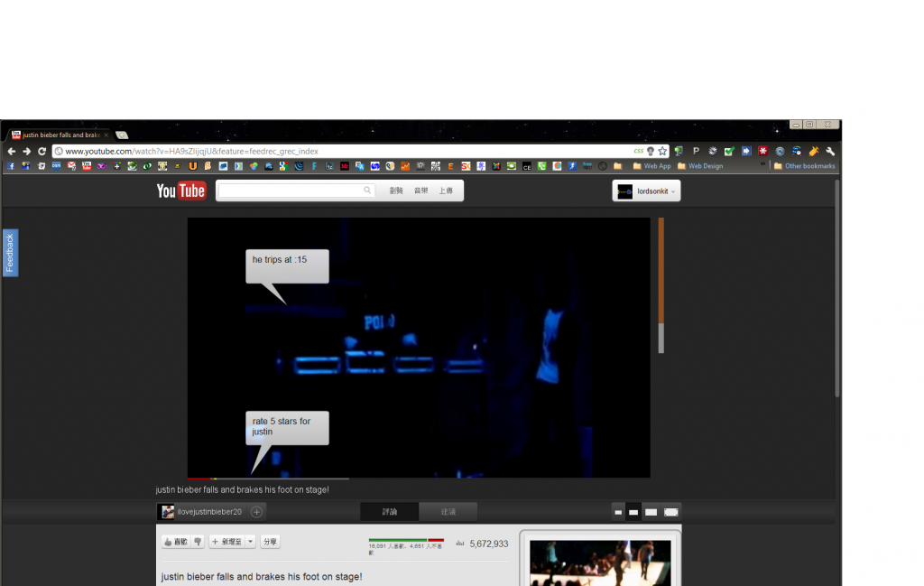Click the blue arrow extension icon
The width and height of the screenshot is (924, 586).
[x=746, y=151]
